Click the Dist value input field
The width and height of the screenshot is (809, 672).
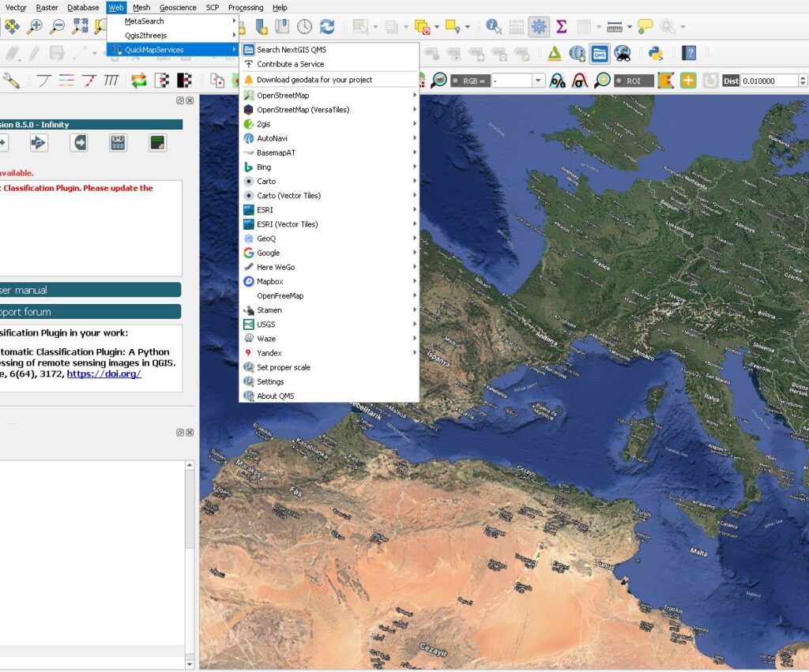tap(769, 81)
